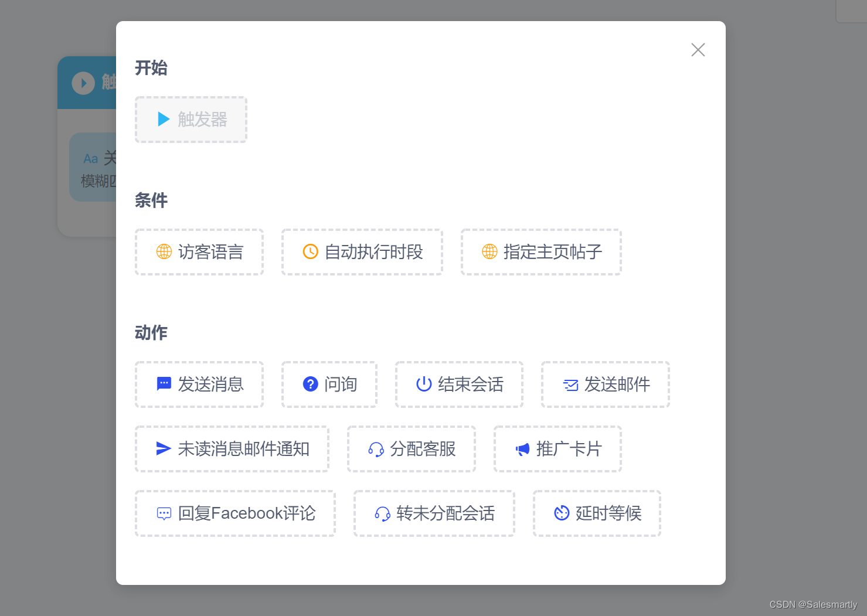The width and height of the screenshot is (867, 616).
Task: Click the blue play triangle trigger icon
Action: 164,120
